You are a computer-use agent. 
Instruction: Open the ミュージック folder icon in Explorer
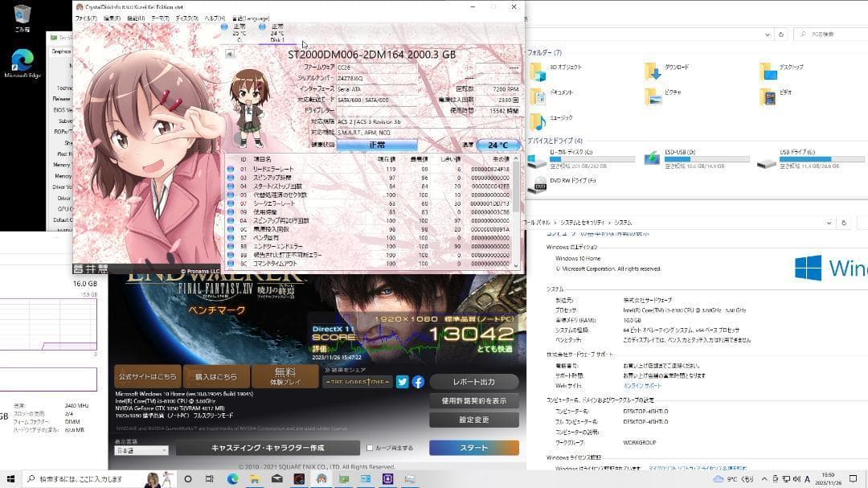539,118
